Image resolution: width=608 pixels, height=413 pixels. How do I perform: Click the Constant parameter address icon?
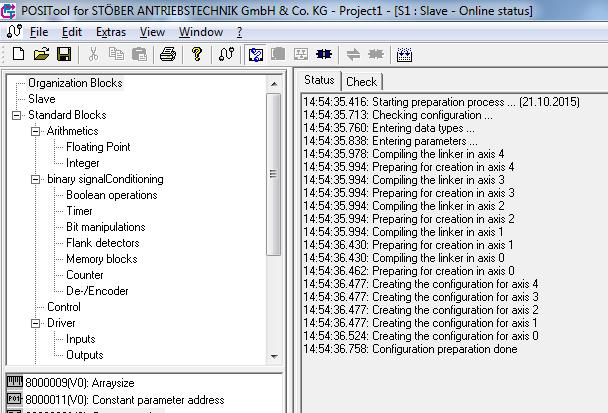(15, 399)
